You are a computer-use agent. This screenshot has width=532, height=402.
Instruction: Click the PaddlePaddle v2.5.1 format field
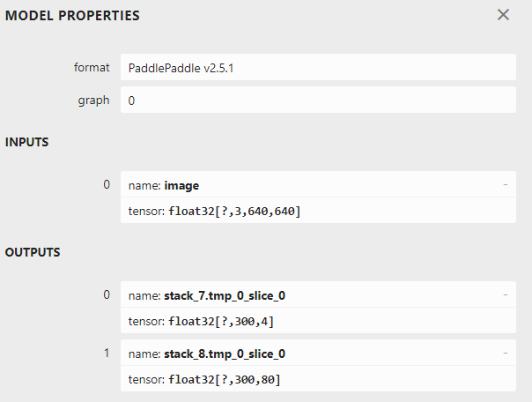point(317,67)
